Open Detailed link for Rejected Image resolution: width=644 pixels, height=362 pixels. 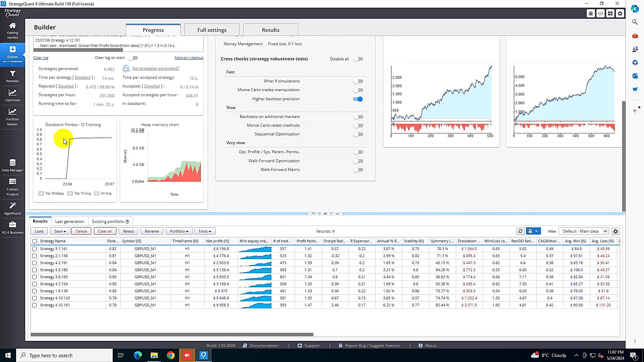point(66,86)
